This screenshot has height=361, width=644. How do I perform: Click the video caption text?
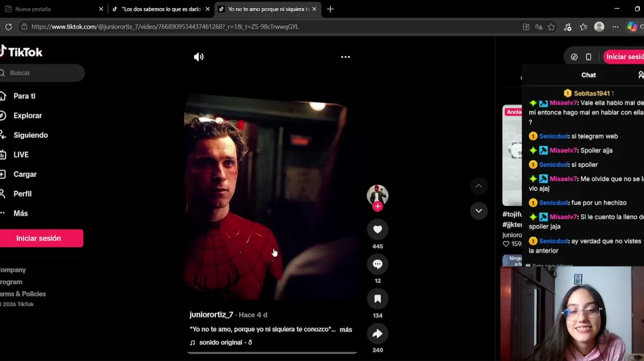[x=263, y=329]
